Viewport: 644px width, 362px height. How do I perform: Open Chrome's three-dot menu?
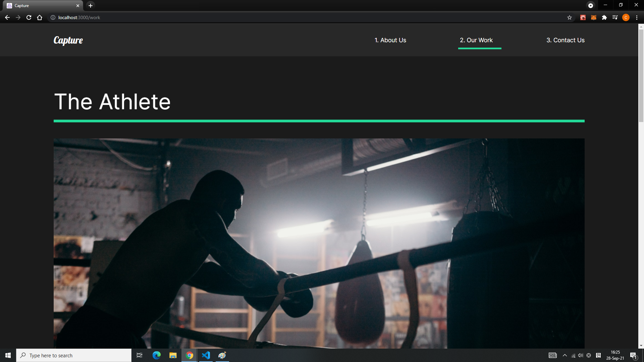click(637, 17)
